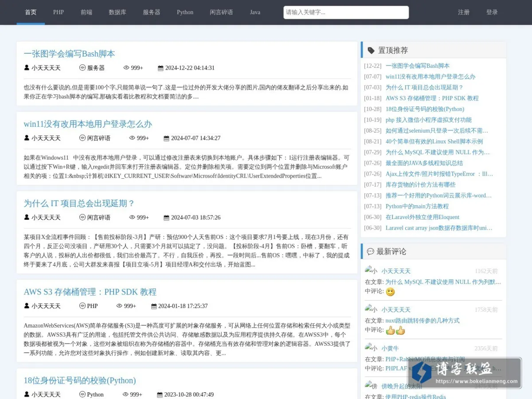This screenshot has height=399, width=532.
Task: Open commented article 使用PHP-redis操作Redis
Action: coord(415,396)
